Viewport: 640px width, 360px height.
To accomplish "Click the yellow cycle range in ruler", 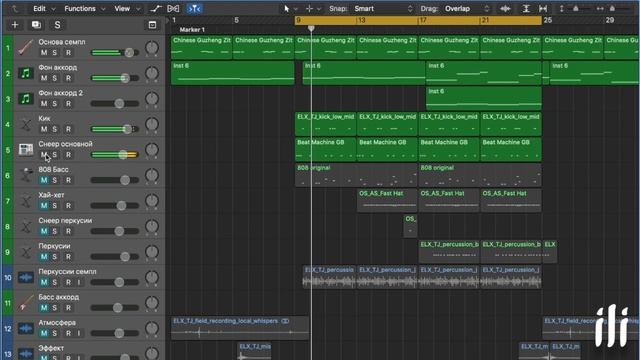I will tap(418, 20).
